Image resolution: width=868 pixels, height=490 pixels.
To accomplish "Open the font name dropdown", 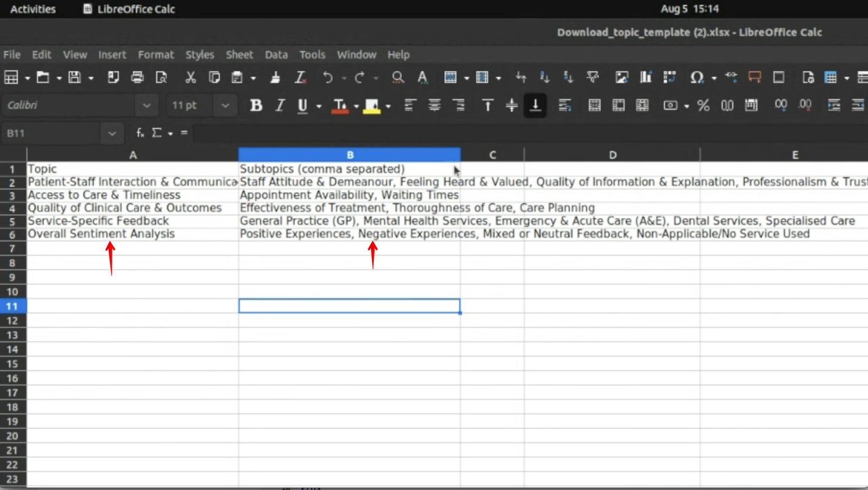I will 146,105.
